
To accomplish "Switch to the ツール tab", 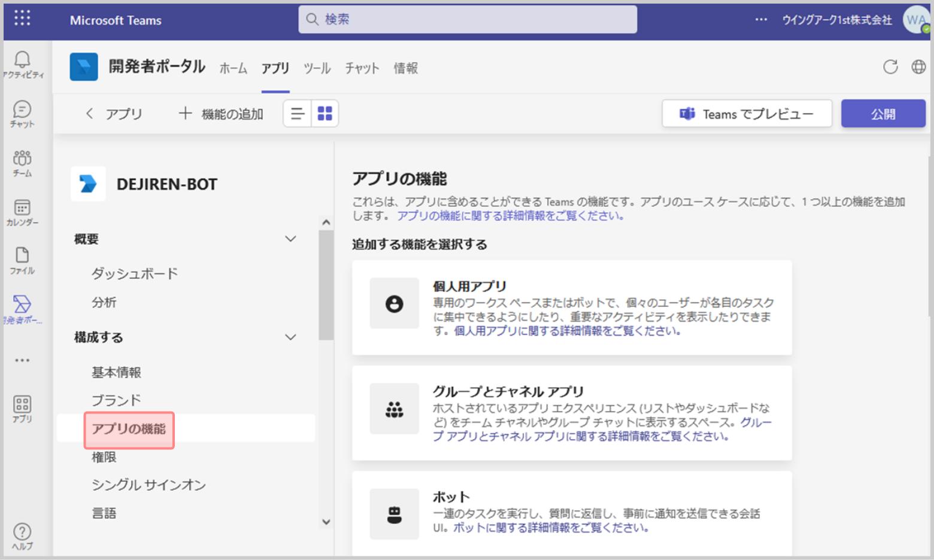I will [317, 68].
